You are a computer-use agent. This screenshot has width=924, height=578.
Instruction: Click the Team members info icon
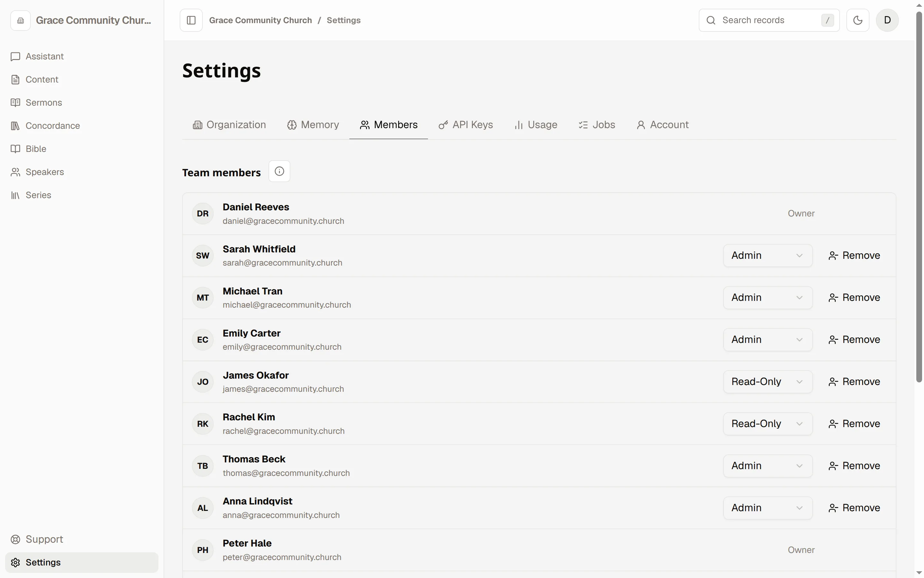(x=279, y=171)
